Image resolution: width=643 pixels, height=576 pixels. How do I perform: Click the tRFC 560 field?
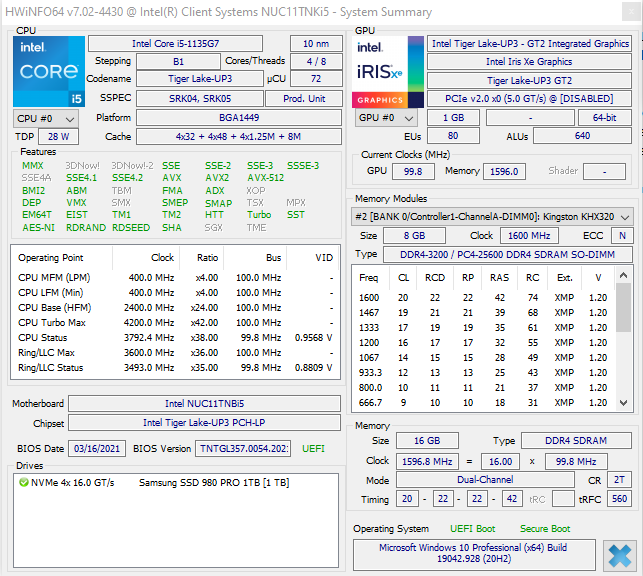coord(620,499)
